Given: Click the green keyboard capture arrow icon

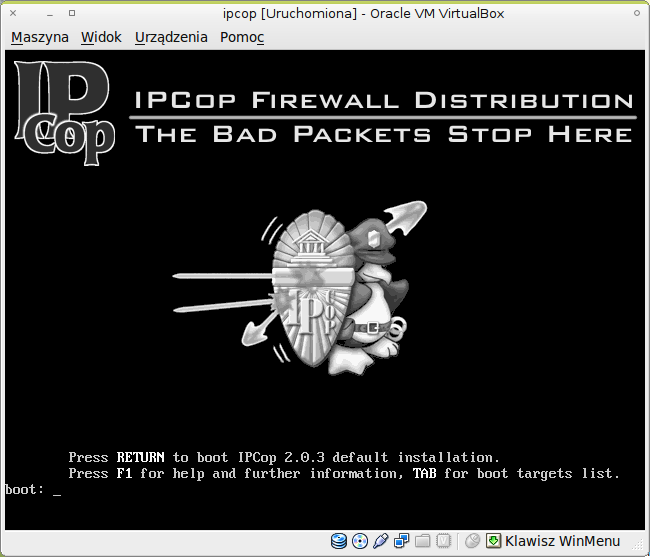Looking at the screenshot, I should click(x=493, y=542).
